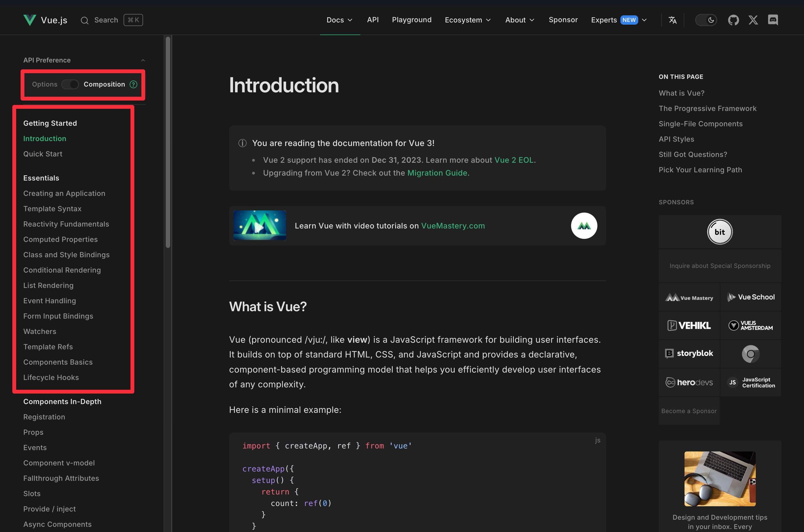The width and height of the screenshot is (804, 532).
Task: Expand the Experts NEW dropdown
Action: 619,20
